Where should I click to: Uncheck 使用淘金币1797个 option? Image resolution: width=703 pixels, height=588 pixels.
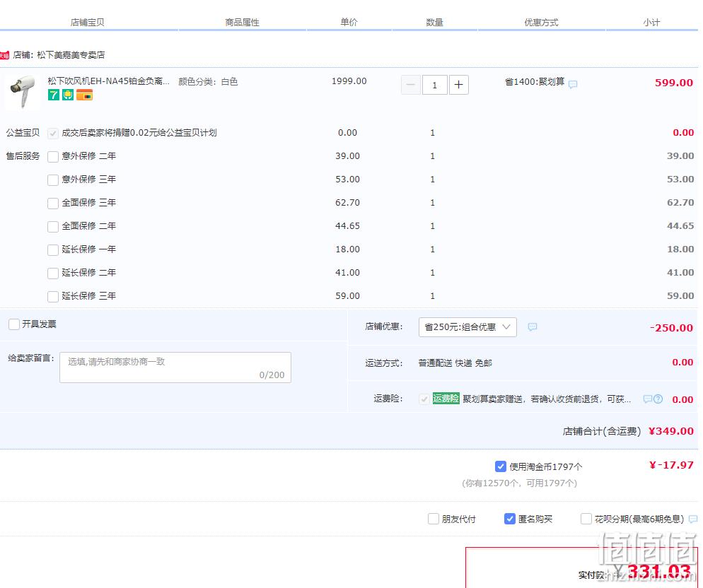501,466
